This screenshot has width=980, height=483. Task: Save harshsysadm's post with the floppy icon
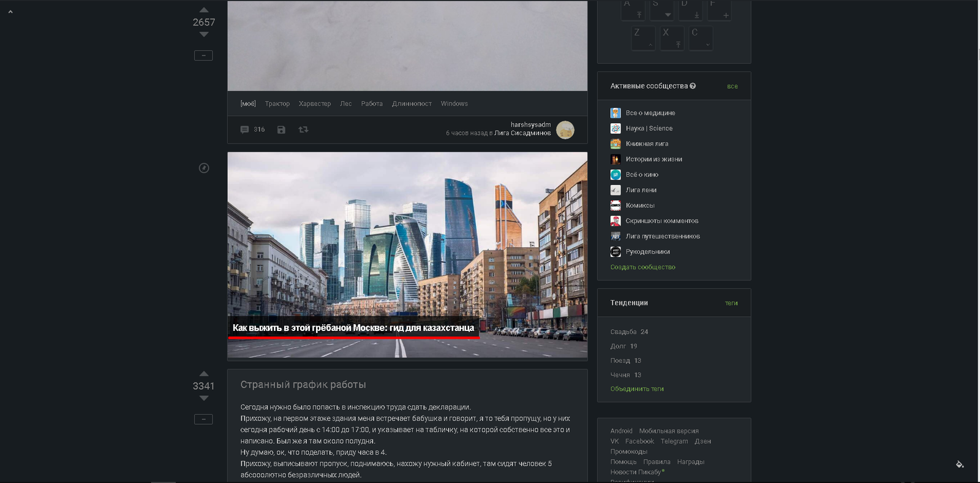(281, 129)
